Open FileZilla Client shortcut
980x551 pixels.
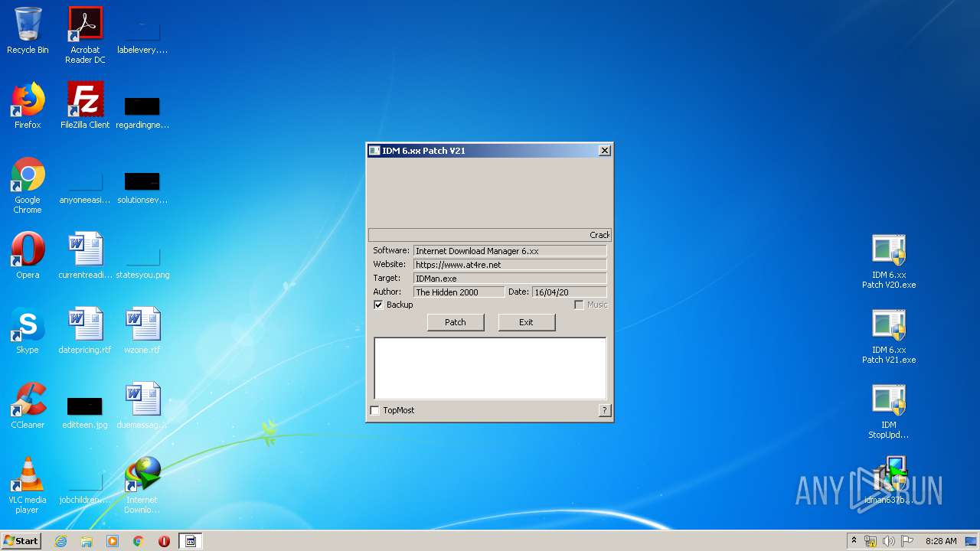click(x=85, y=106)
